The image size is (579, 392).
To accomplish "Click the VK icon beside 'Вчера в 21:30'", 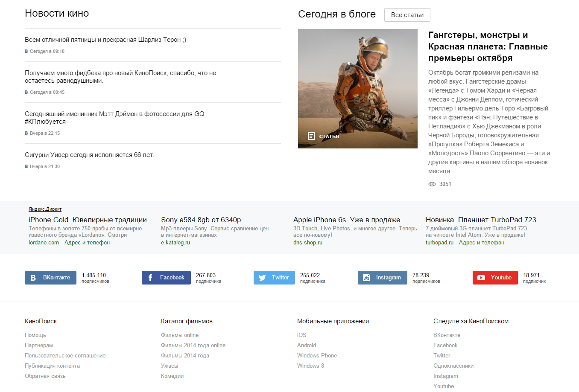I will [26, 166].
